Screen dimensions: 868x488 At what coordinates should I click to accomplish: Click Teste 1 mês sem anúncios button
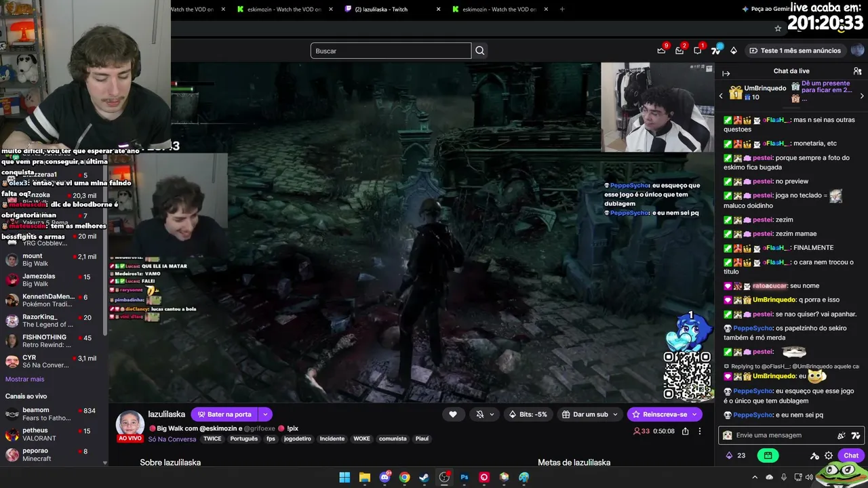pos(795,50)
